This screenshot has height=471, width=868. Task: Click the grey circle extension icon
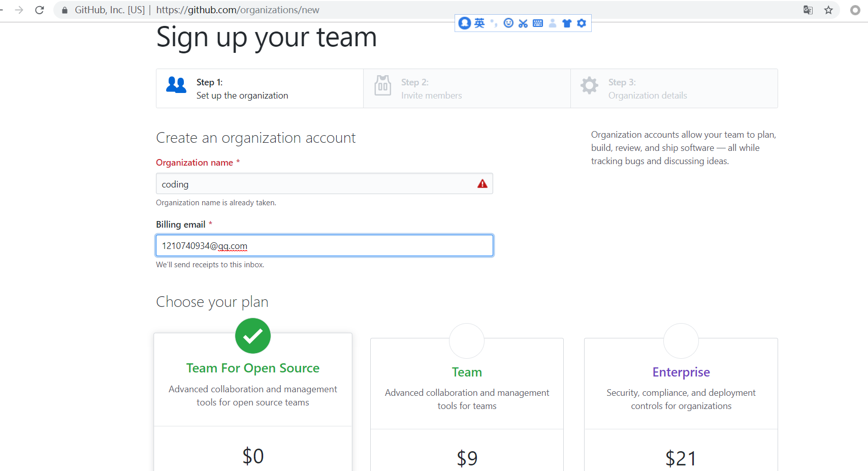tap(855, 10)
